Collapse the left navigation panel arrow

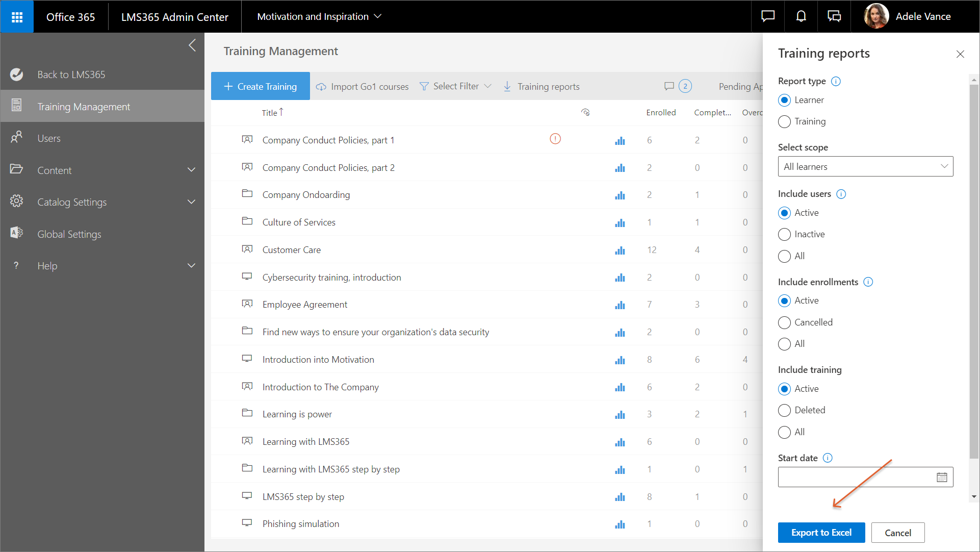pos(192,45)
